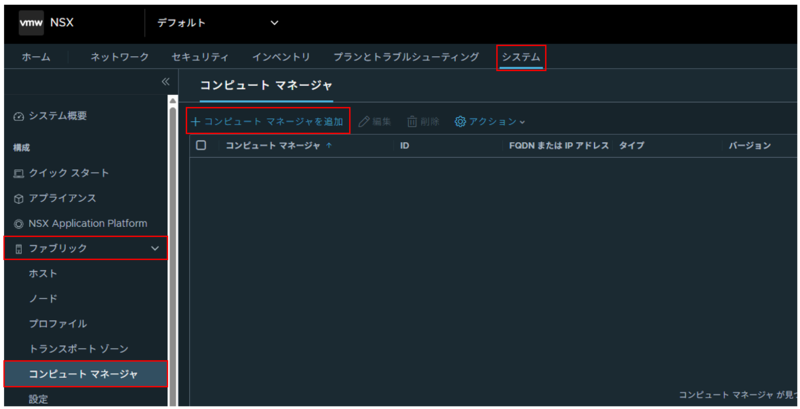The width and height of the screenshot is (800, 409).
Task: Collapse the ファブリック section chevron
Action: pyautogui.click(x=155, y=248)
